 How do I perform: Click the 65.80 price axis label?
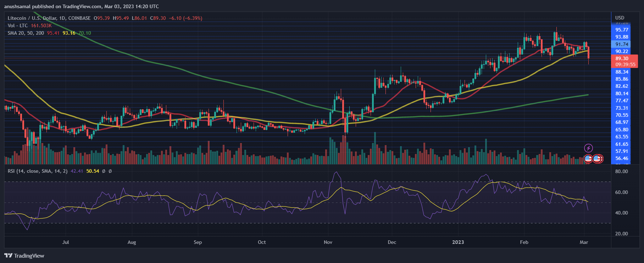click(622, 130)
